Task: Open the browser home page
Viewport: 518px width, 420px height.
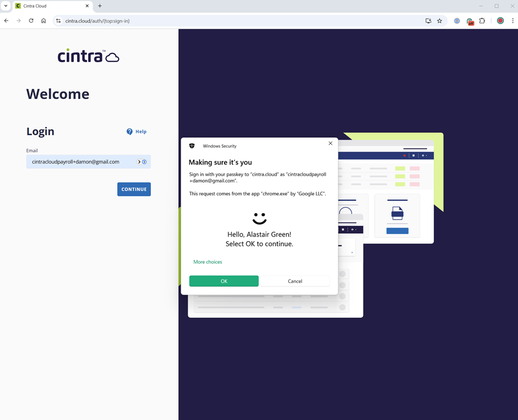Action: pyautogui.click(x=44, y=21)
